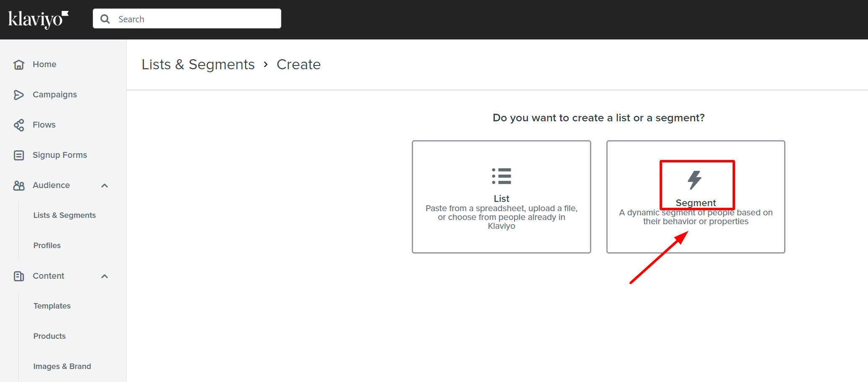Click the Home house icon
The width and height of the screenshot is (868, 382).
(19, 65)
